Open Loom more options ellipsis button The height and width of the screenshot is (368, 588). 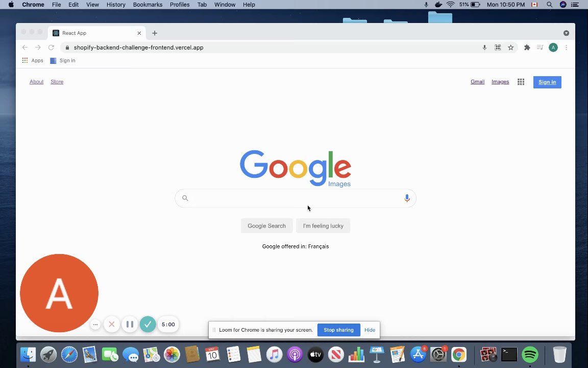pos(95,325)
